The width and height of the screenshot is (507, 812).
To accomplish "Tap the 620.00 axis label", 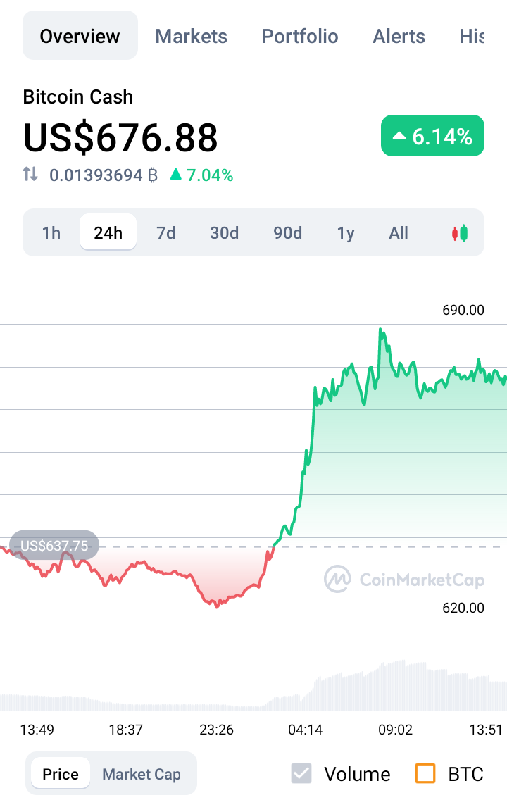I will [463, 608].
